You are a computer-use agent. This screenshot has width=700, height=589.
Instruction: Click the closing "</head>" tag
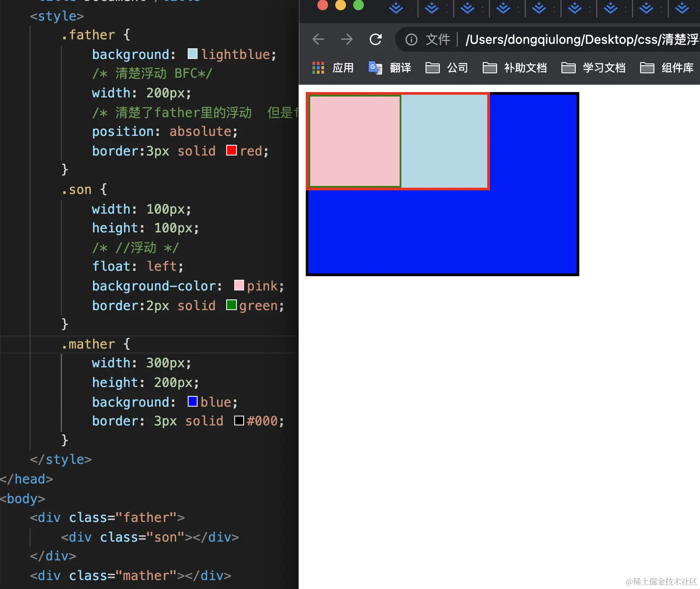point(26,479)
